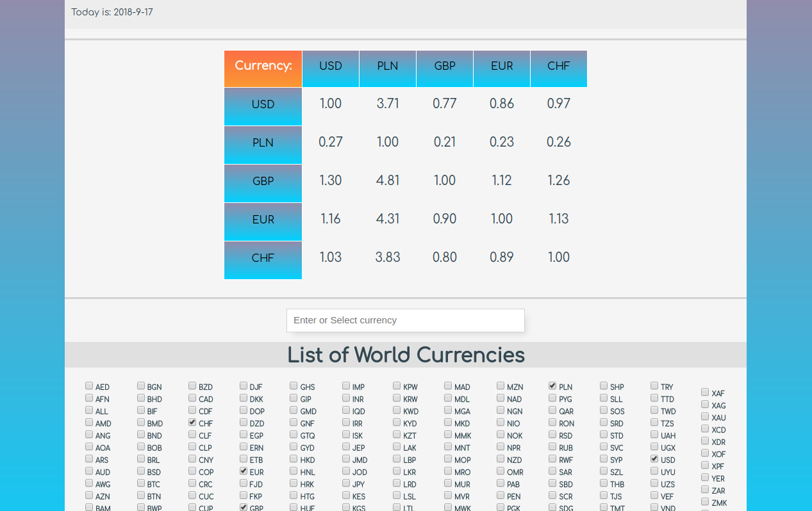
Task: Select the AUD currency checkbox
Action: pos(89,471)
